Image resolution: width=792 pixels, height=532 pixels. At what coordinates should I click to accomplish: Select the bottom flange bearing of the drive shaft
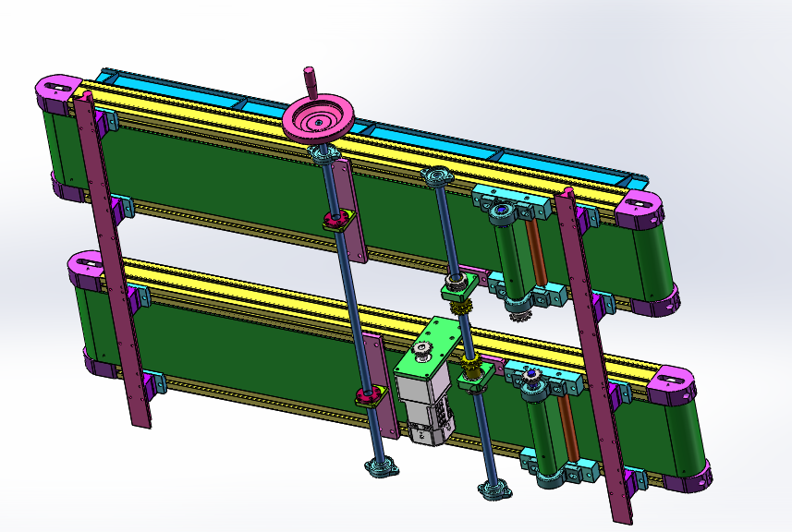tap(495, 490)
